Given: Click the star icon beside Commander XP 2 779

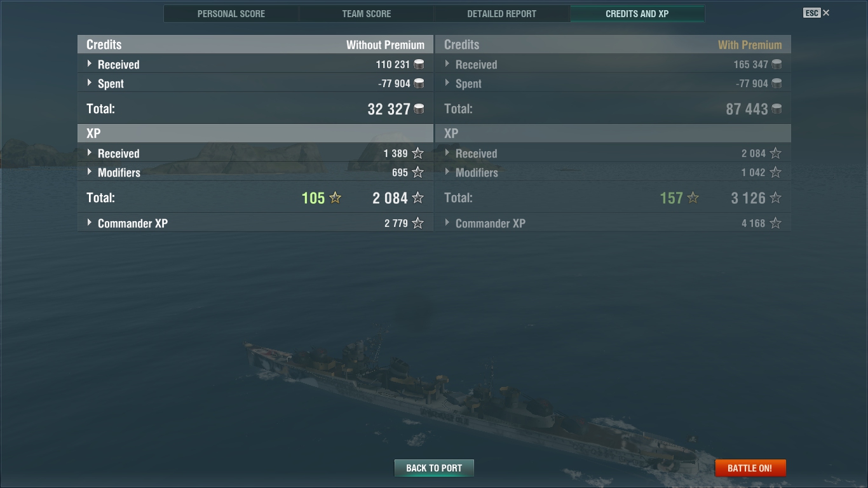Looking at the screenshot, I should coord(417,223).
